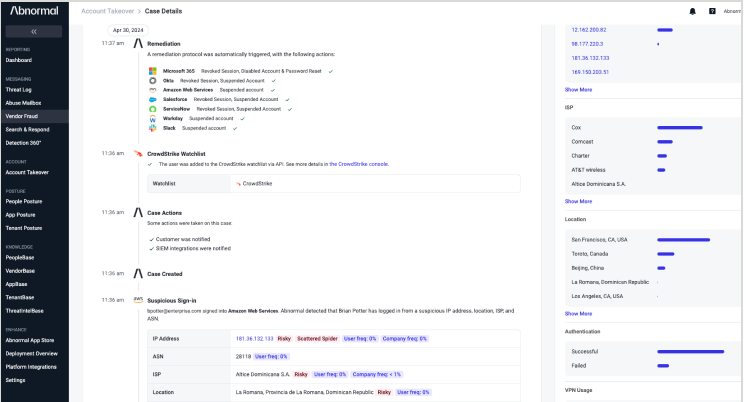Open AppBase in sidebar
Viewport: 746px width, 402px height.
(17, 284)
